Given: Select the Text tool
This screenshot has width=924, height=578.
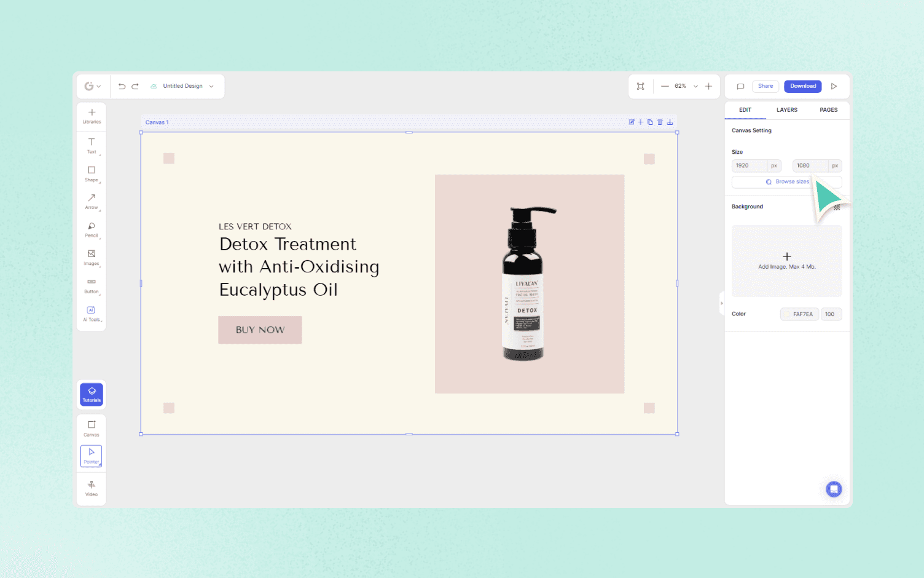Looking at the screenshot, I should click(92, 146).
